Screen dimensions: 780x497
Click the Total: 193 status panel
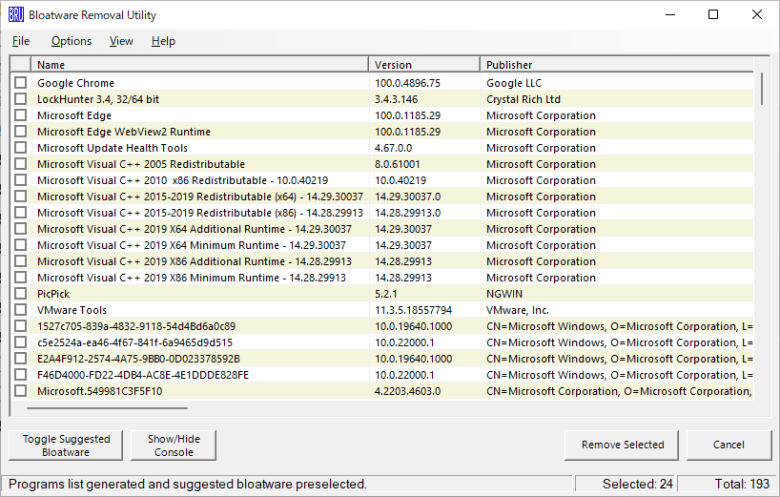[727, 484]
